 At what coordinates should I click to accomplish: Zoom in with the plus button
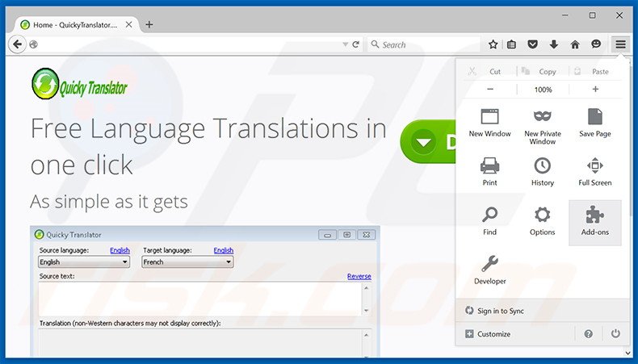pyautogui.click(x=595, y=89)
